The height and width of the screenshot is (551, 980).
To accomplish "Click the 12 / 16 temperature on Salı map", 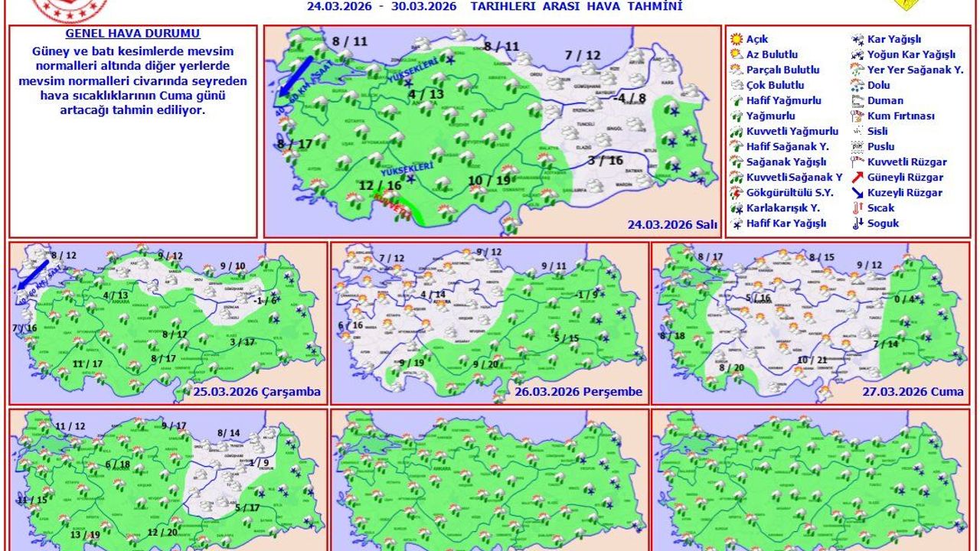I will pyautogui.click(x=380, y=186).
